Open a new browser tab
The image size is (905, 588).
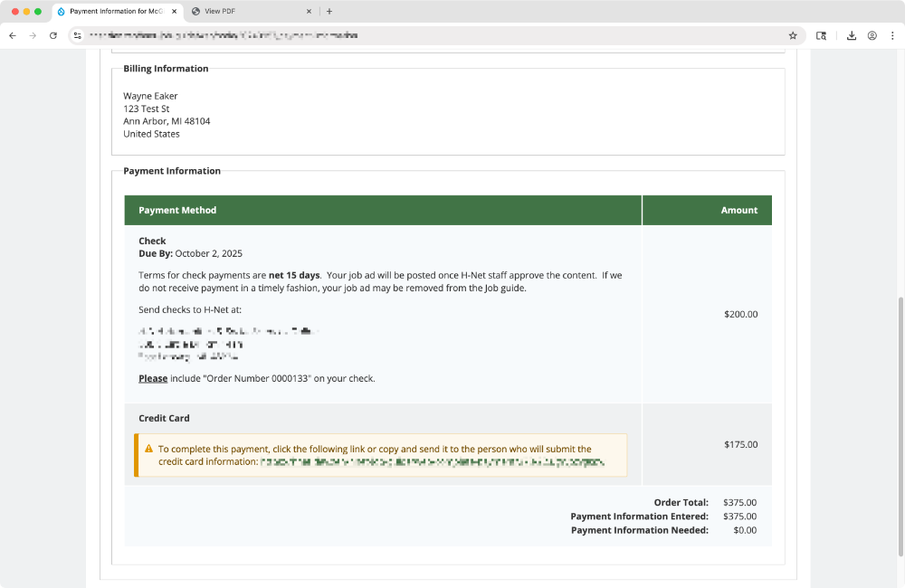tap(329, 12)
